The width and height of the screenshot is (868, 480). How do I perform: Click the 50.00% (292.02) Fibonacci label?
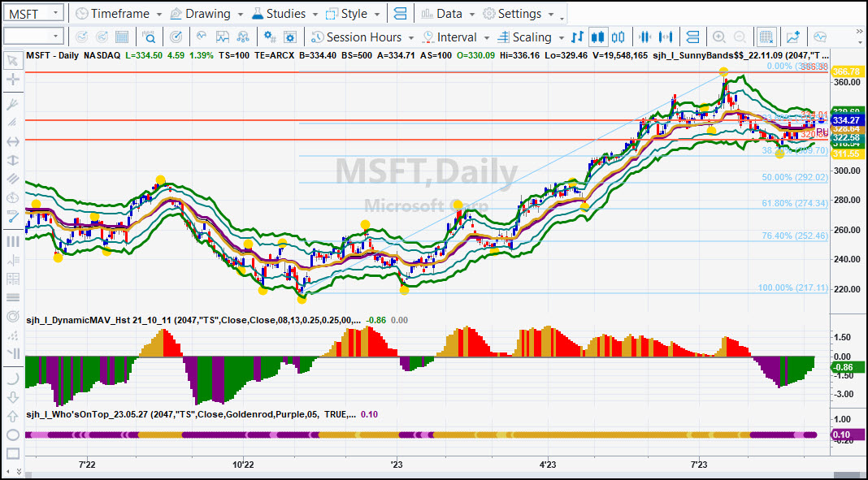pos(794,177)
